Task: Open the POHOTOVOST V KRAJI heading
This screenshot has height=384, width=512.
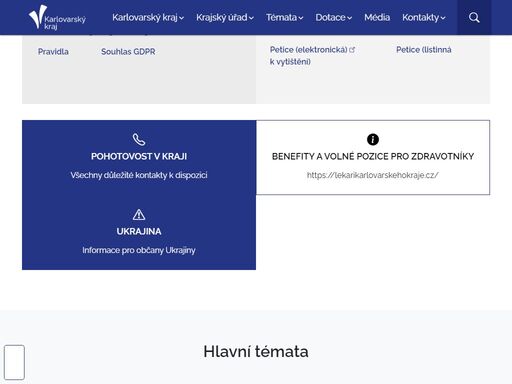Action: (x=139, y=156)
